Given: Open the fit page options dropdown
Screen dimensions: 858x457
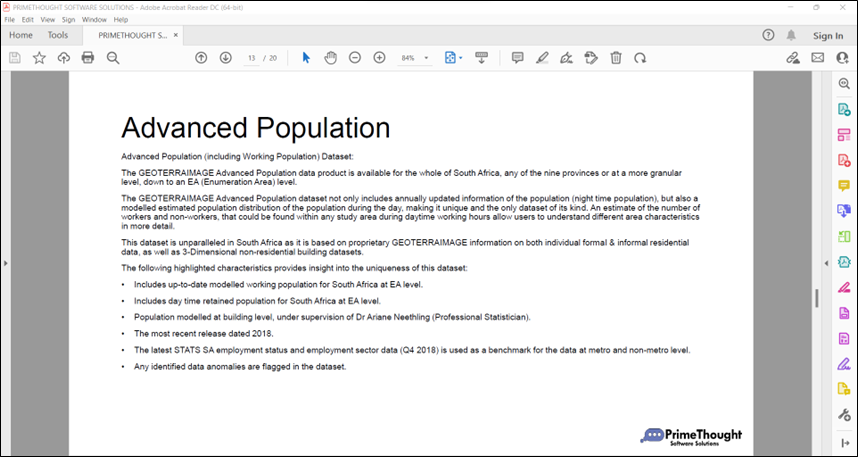Looking at the screenshot, I should click(x=454, y=58).
